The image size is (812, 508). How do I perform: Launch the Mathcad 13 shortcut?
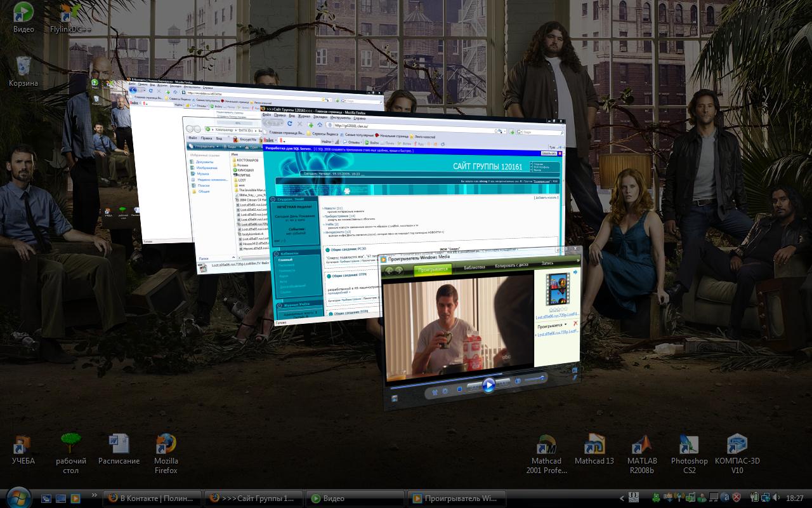pyautogui.click(x=594, y=450)
